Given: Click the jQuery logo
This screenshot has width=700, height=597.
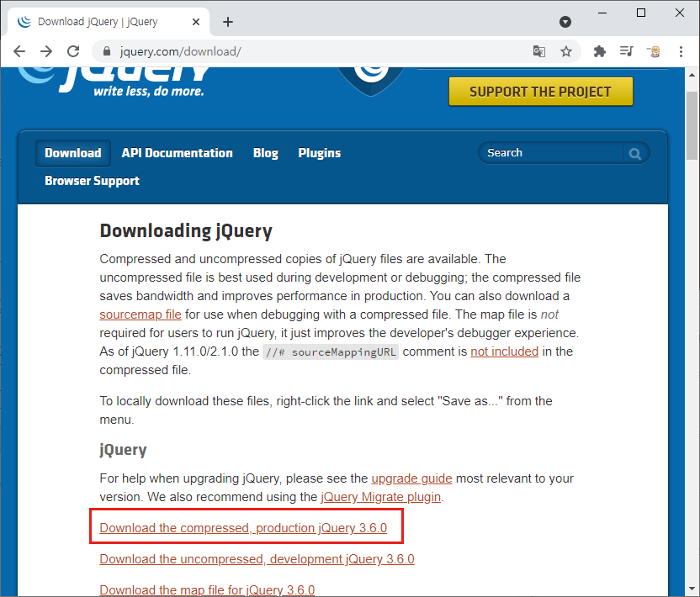Looking at the screenshot, I should pyautogui.click(x=114, y=81).
